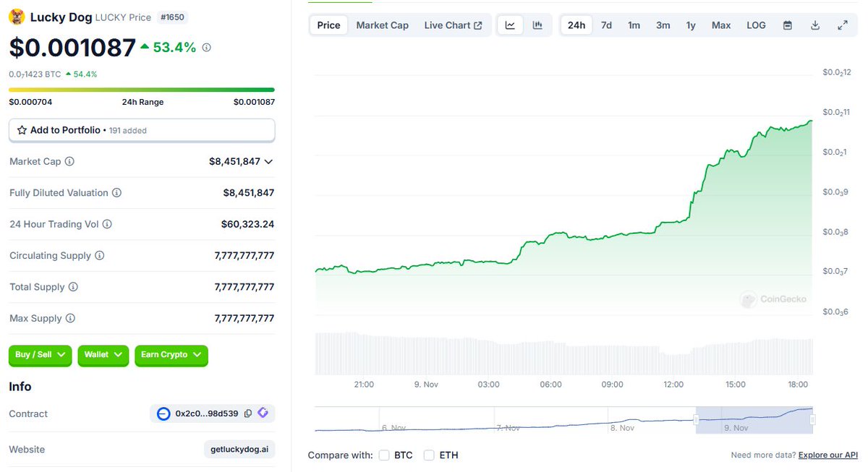This screenshot has height=472, width=868.
Task: Check the ETH compare checkbox
Action: 429,455
